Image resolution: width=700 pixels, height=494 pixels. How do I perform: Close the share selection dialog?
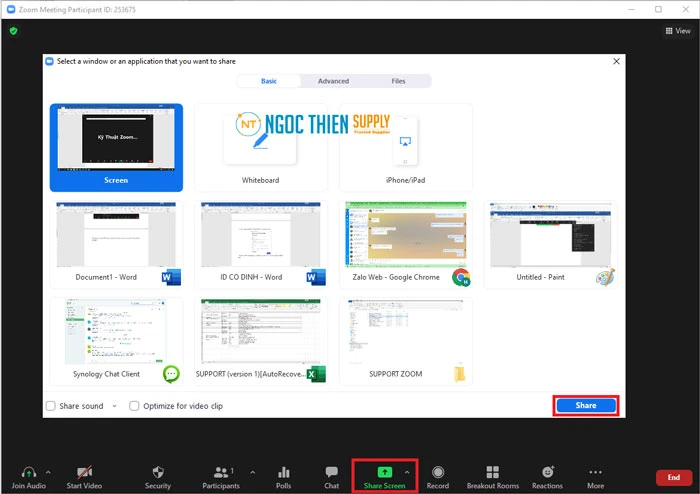pos(616,61)
